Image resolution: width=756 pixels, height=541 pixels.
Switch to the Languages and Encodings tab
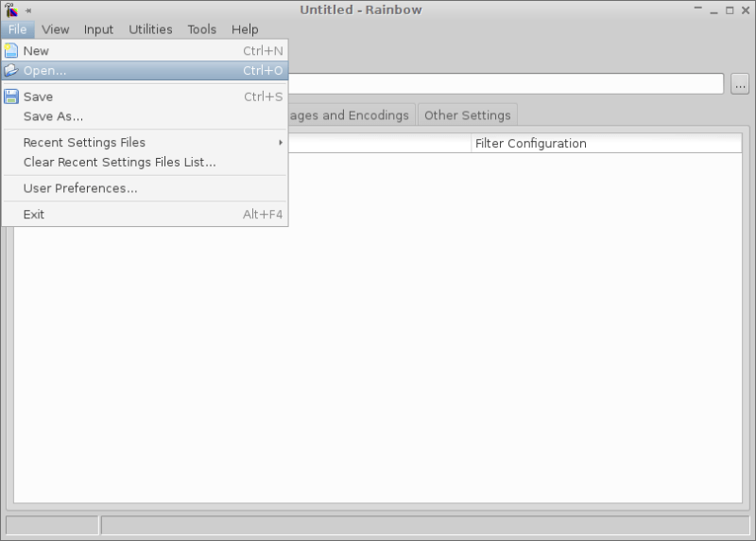coord(351,114)
